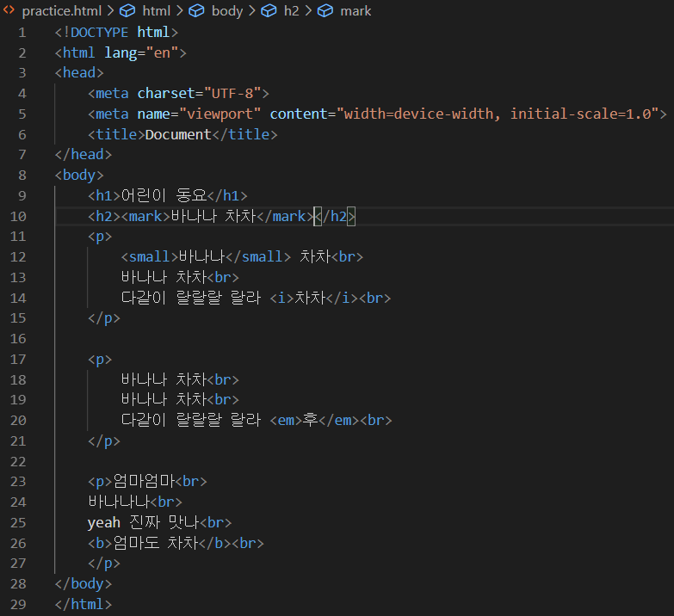The image size is (674, 616).
Task: Click the DOCTYPE keyword on line 1
Action: click(99, 32)
